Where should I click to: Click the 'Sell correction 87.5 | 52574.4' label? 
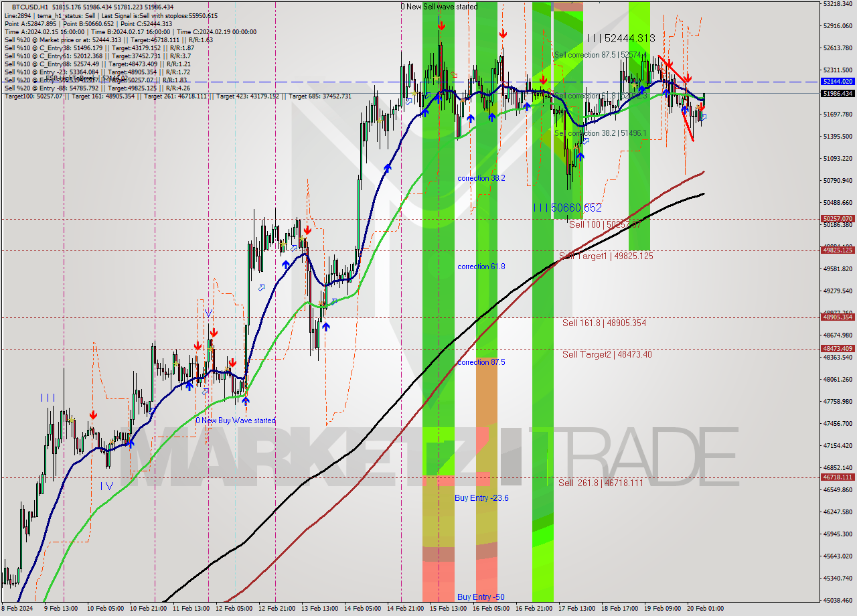(601, 55)
